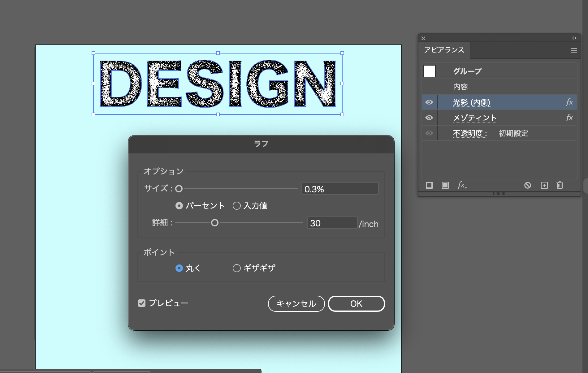Uncheck the プレビュー checkbox
This screenshot has height=373, width=588.
[x=142, y=303]
